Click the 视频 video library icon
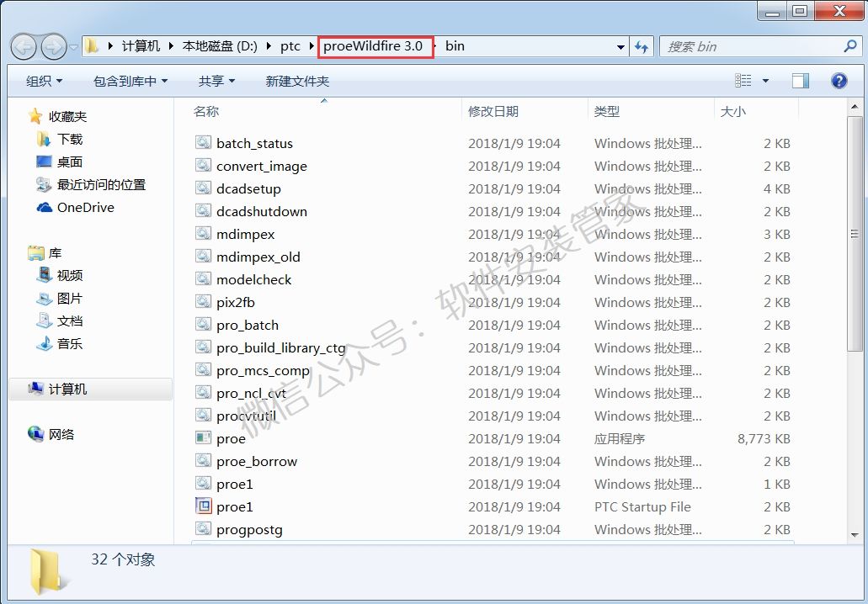The image size is (868, 604). (45, 275)
